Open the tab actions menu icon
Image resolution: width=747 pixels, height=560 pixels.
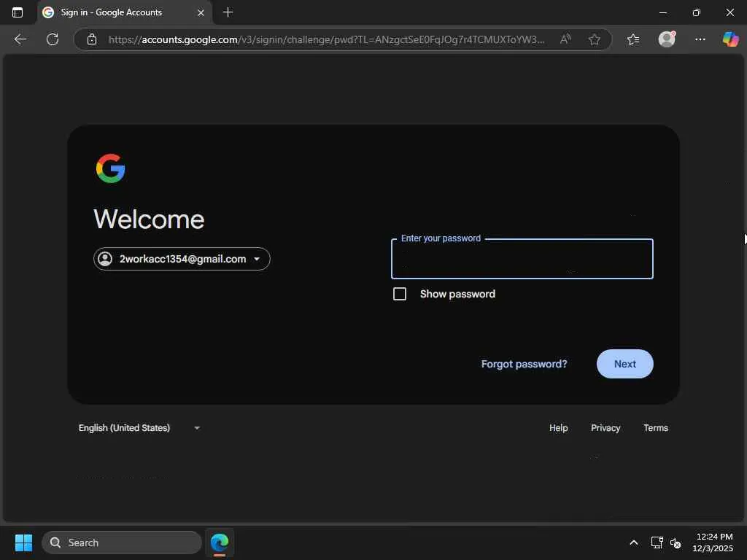[x=18, y=12]
